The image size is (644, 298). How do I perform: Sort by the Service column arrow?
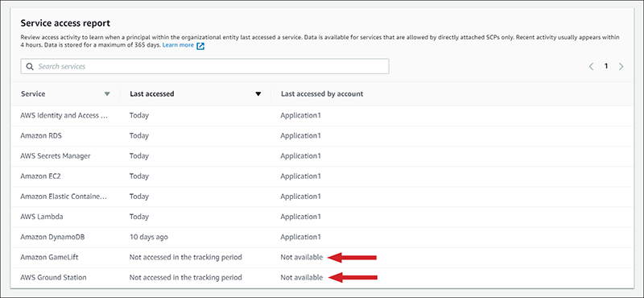point(107,94)
